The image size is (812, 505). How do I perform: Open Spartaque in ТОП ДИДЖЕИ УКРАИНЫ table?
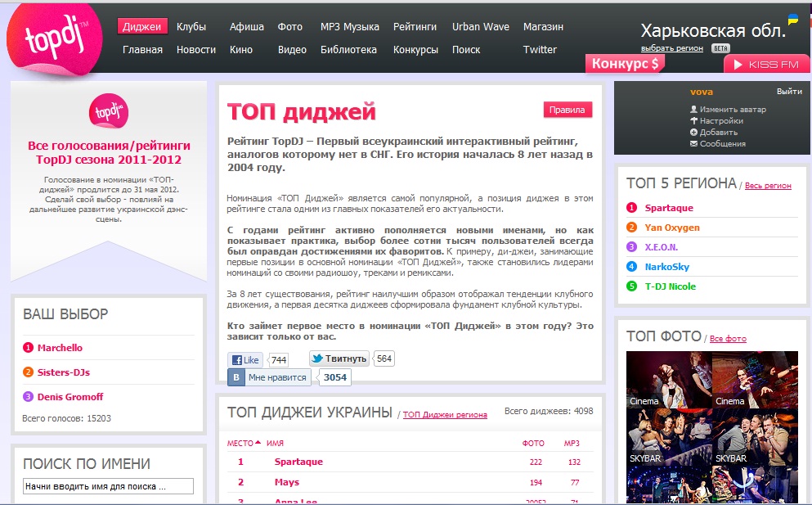click(x=298, y=462)
